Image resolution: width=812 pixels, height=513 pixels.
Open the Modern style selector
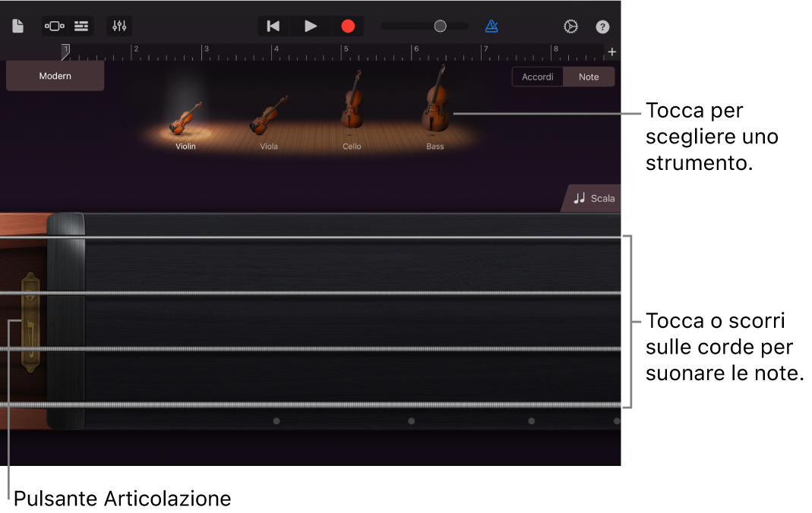(x=55, y=76)
